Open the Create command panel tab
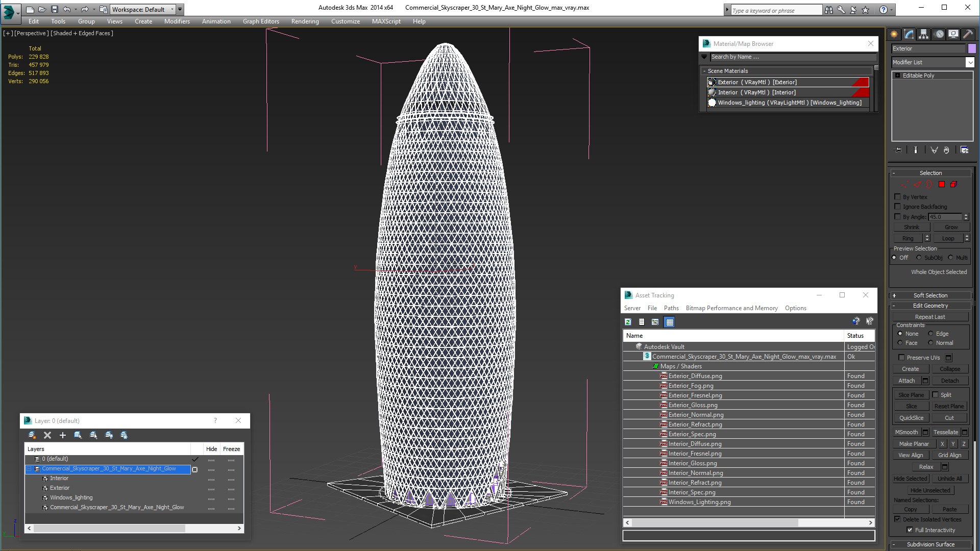This screenshot has height=551, width=980. click(894, 34)
